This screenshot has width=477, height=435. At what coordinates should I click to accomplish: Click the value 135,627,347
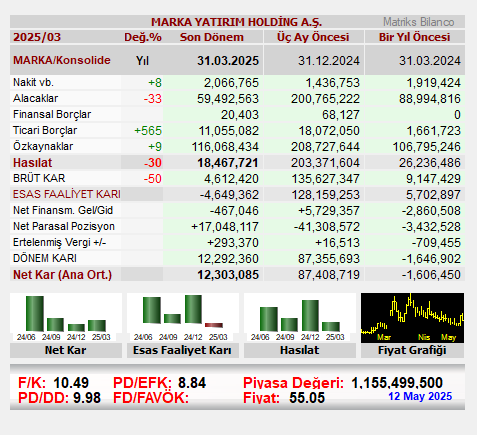(326, 179)
